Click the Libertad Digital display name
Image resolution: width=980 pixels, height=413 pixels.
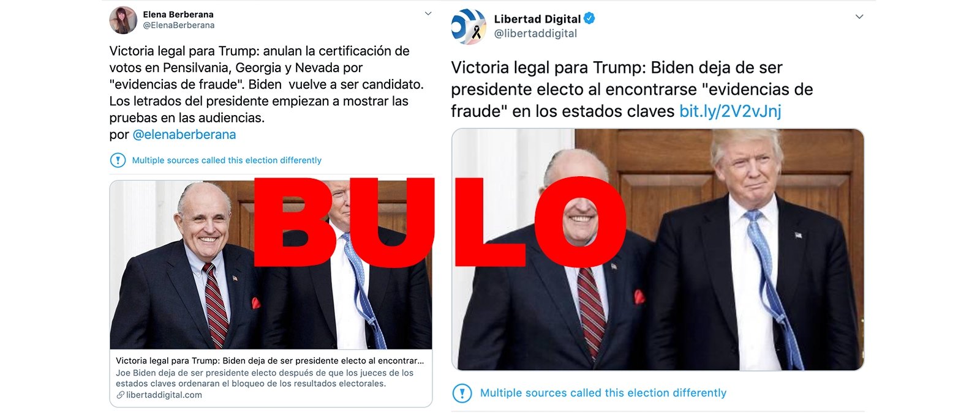tap(537, 19)
